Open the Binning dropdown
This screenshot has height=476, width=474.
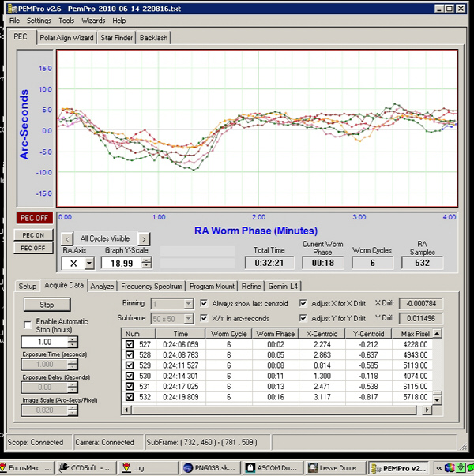point(188,304)
